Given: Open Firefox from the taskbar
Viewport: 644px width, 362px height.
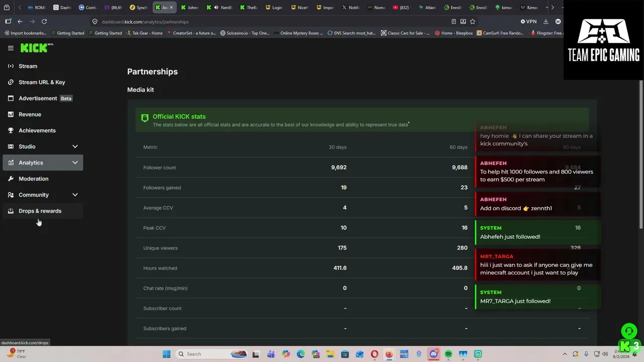Looking at the screenshot, I should (389, 354).
